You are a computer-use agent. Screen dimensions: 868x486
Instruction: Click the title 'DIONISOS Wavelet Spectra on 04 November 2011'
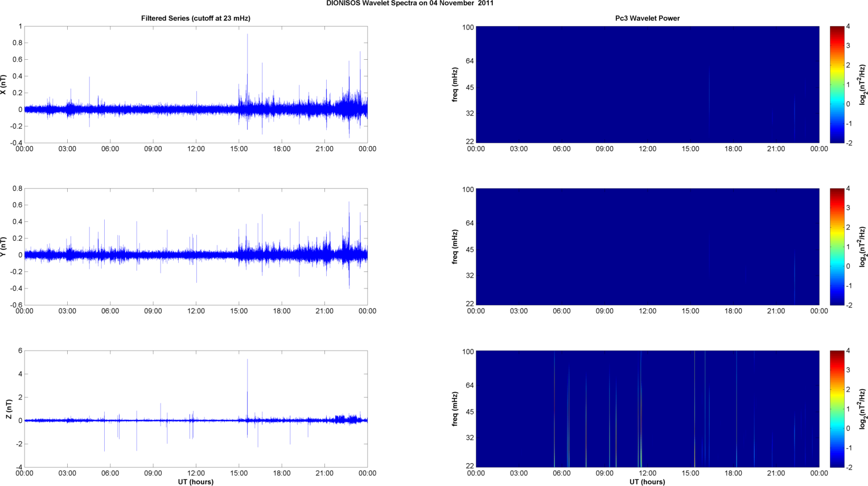coord(410,3)
